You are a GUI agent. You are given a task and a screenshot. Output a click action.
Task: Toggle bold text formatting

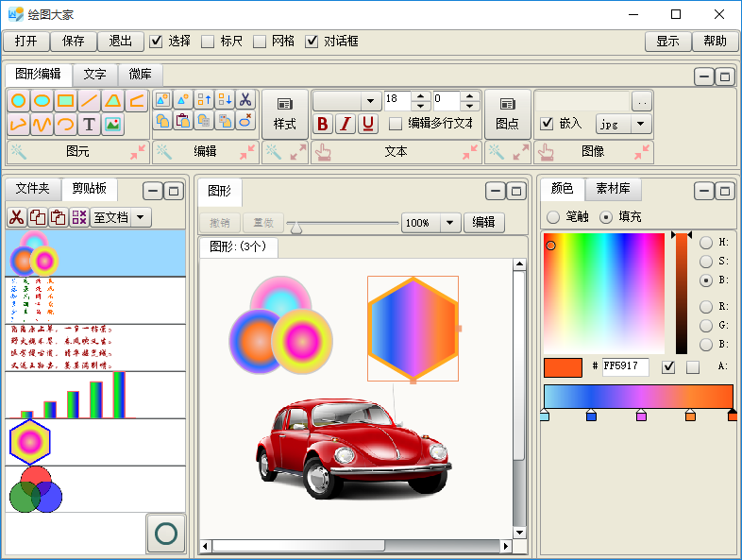(323, 124)
